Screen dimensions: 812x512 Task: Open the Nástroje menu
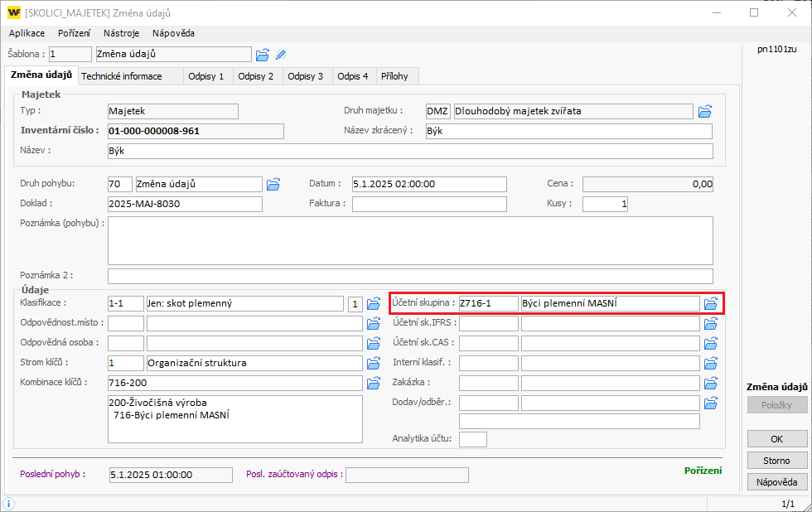(121, 33)
